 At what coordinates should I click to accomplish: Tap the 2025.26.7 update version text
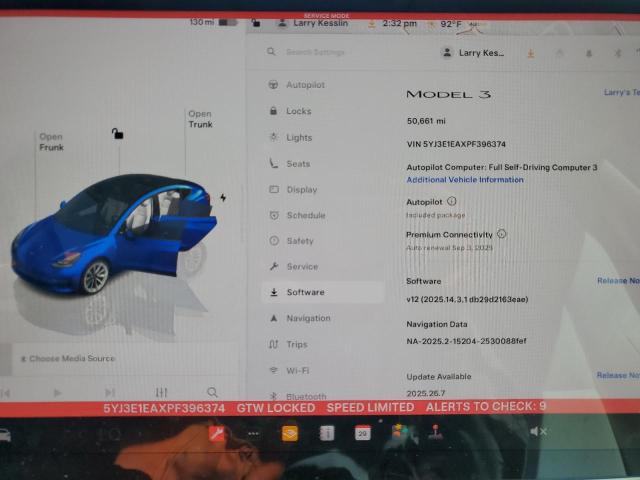click(426, 393)
